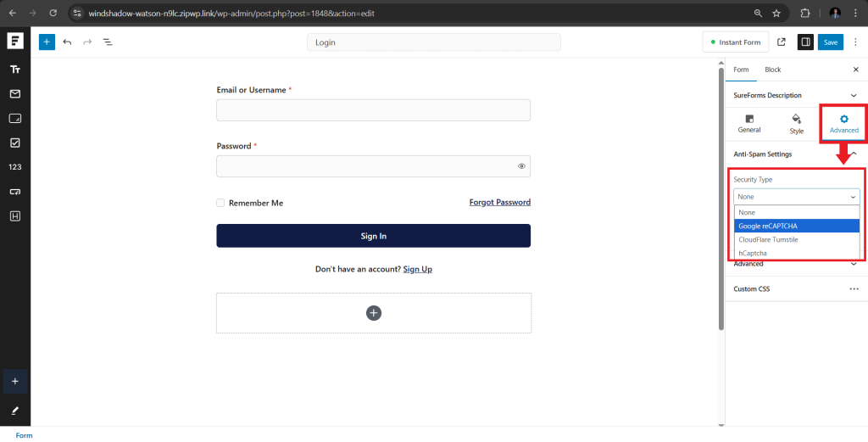
Task: Open the Security Type dropdown
Action: point(797,197)
